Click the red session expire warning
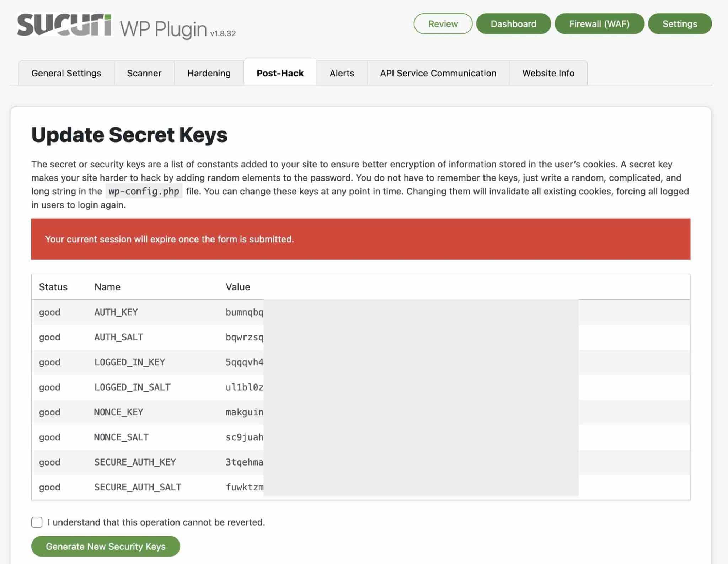Screen dimensions: 728x564 (x=361, y=239)
